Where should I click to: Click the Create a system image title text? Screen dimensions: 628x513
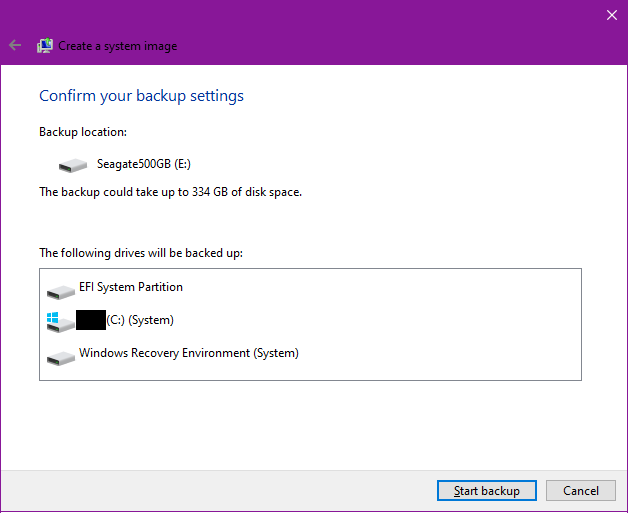(117, 46)
